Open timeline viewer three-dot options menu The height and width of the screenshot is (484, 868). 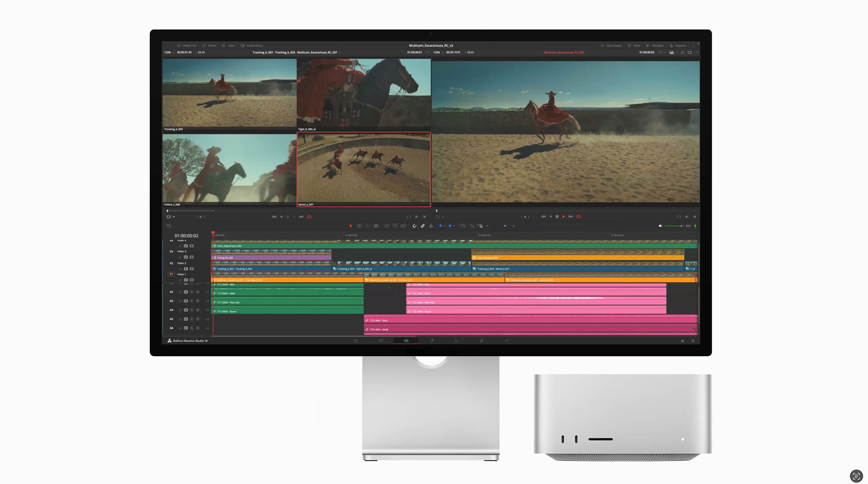click(x=697, y=52)
